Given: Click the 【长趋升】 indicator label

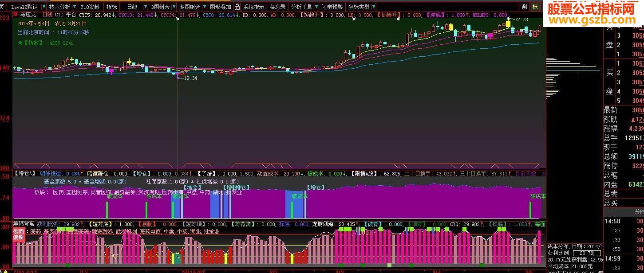Looking at the screenshot, I should [388, 15].
